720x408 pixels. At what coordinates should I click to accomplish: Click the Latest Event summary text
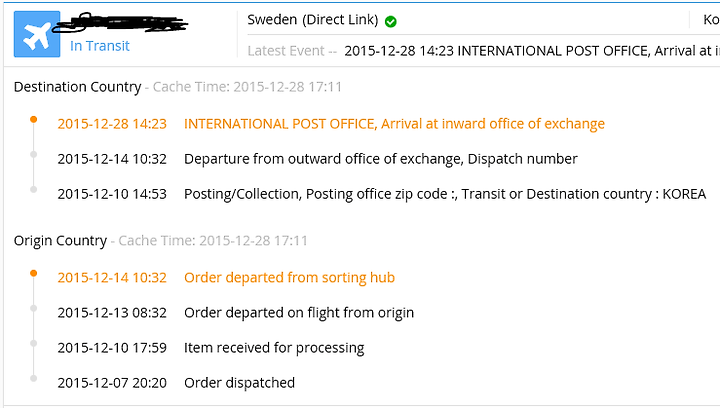(483, 50)
